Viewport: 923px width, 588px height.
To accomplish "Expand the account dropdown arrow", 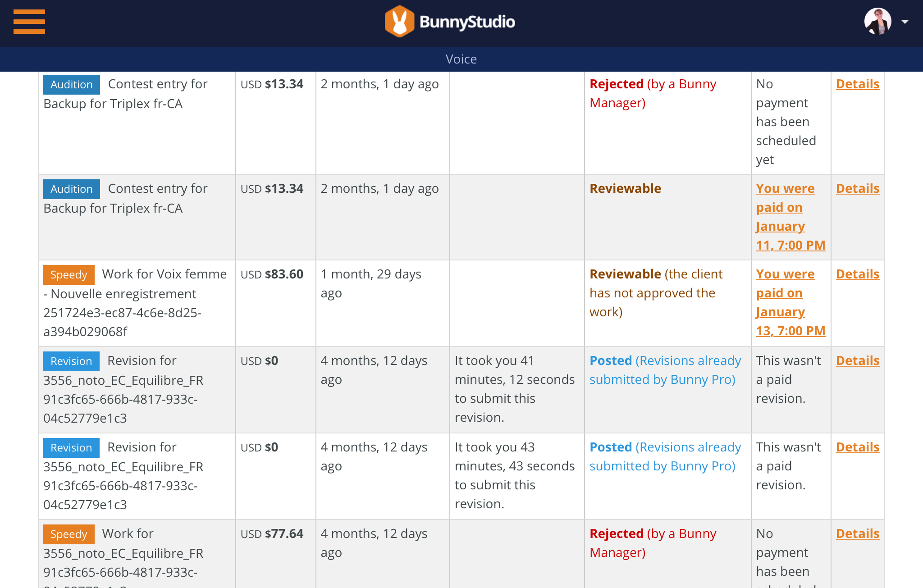I will tap(905, 22).
